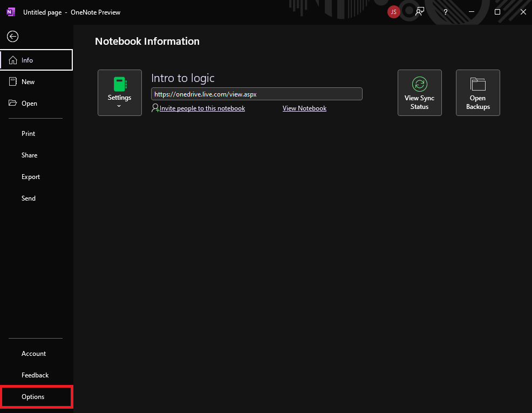Go to the Print menu item
The height and width of the screenshot is (413, 532).
click(29, 134)
